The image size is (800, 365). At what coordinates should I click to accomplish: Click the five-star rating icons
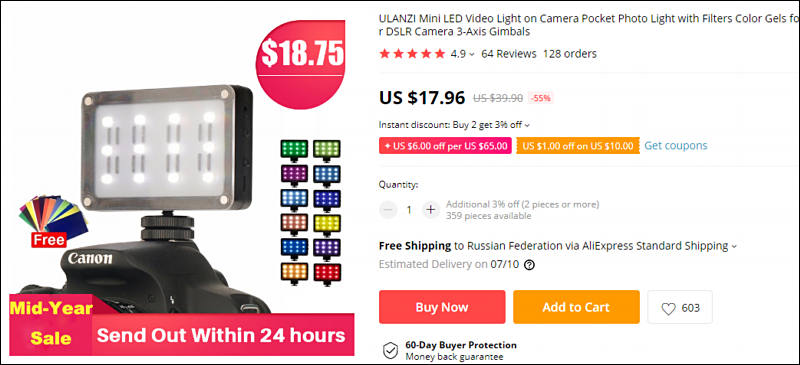tap(412, 54)
